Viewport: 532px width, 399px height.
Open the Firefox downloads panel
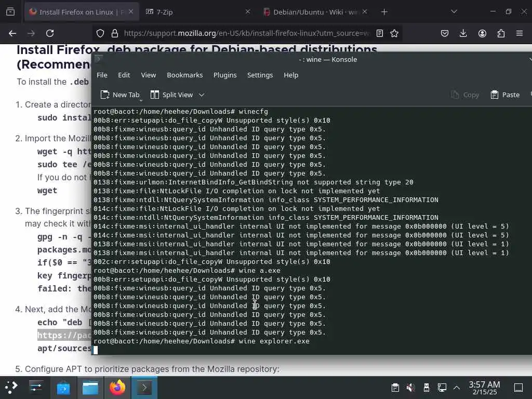[x=463, y=33]
